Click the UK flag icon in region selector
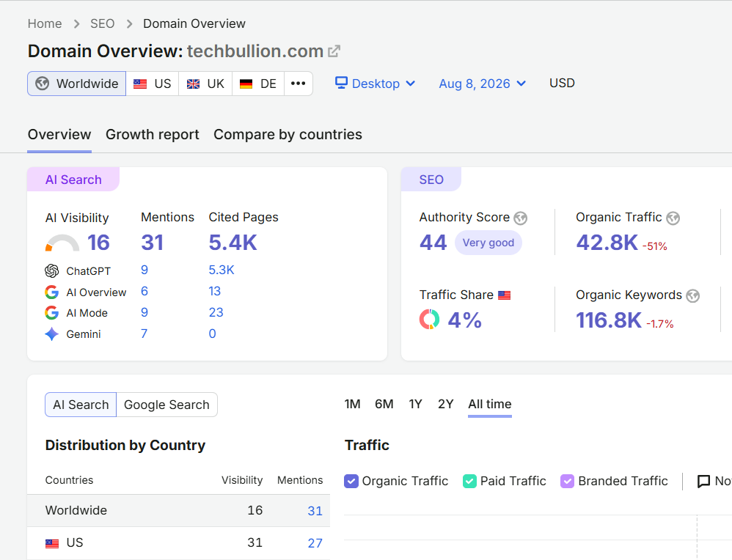The width and height of the screenshot is (732, 560). pos(194,84)
